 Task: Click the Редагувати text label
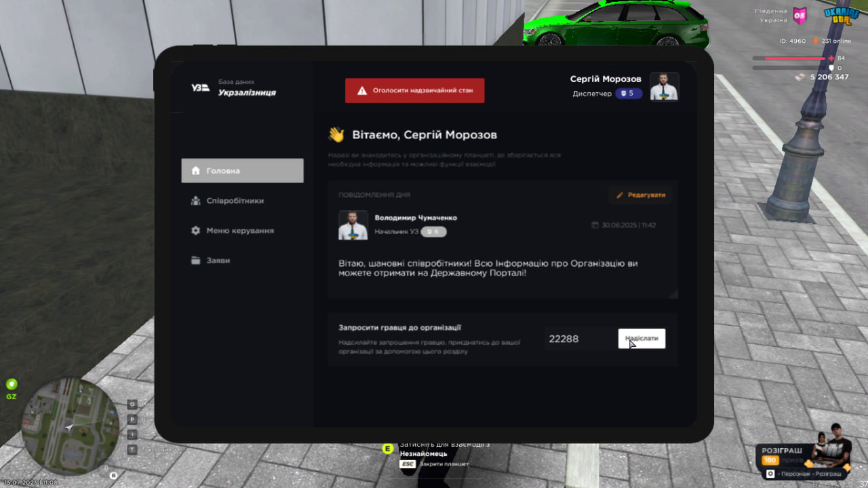click(x=646, y=195)
